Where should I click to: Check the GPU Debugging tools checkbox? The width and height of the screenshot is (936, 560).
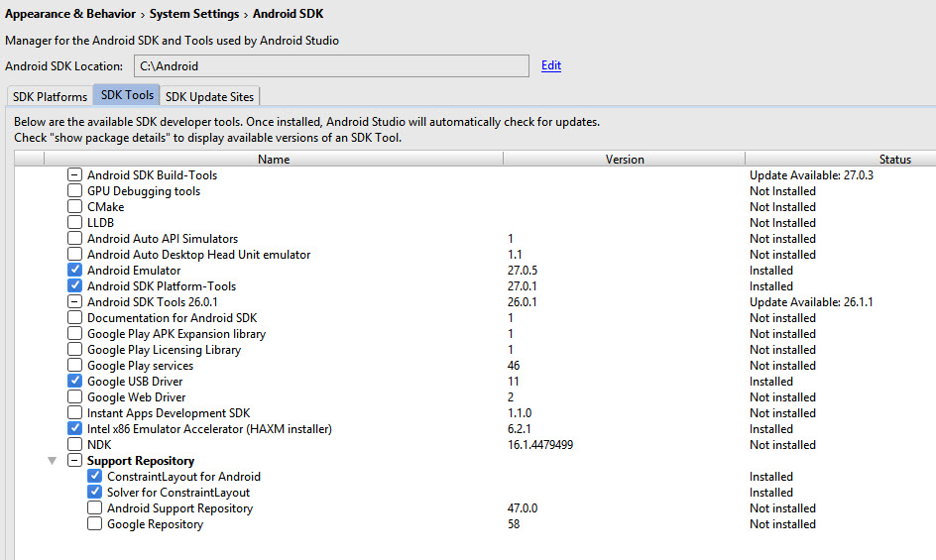[74, 190]
